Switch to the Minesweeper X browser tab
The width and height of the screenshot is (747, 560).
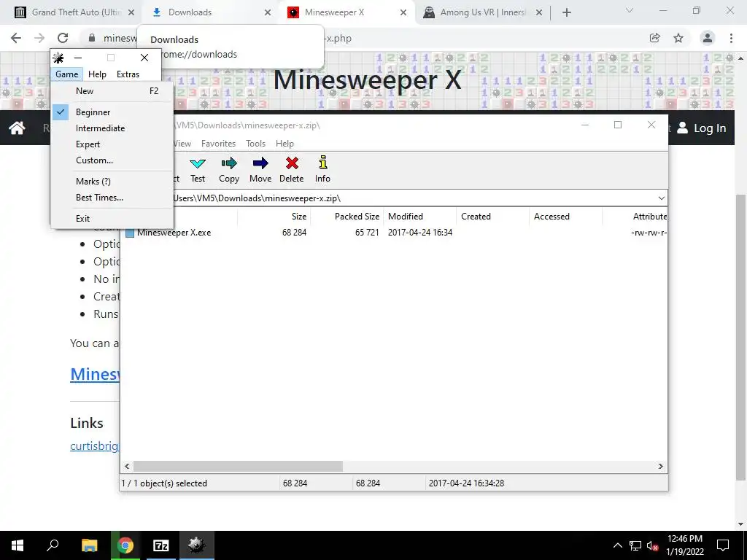point(347,12)
